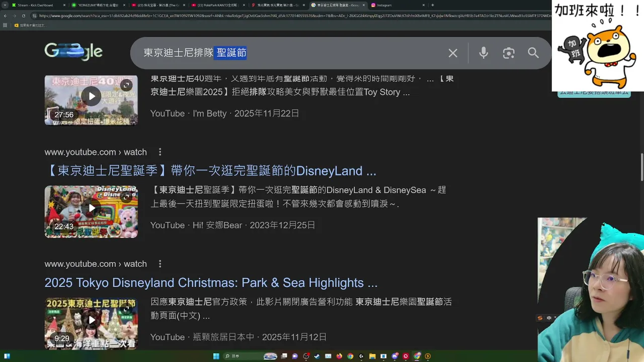Clear the search box with the X icon

click(x=453, y=53)
